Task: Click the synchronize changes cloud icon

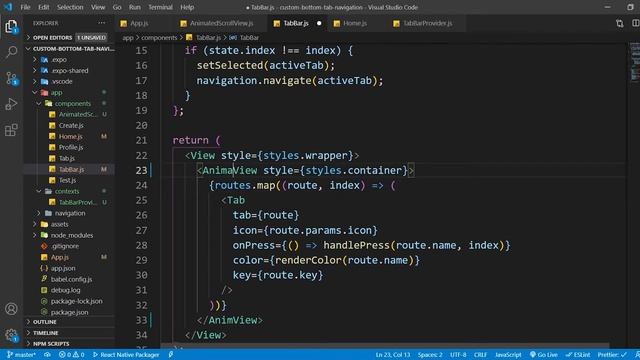Action: tap(47, 355)
